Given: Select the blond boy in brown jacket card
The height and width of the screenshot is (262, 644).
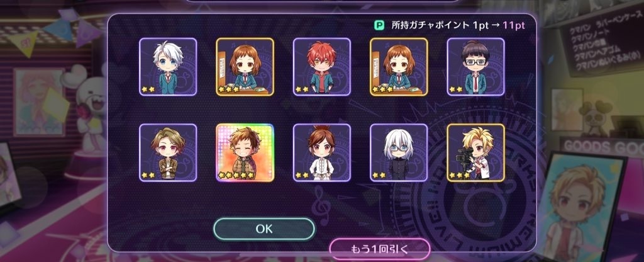Looking at the screenshot, I should tap(168, 152).
